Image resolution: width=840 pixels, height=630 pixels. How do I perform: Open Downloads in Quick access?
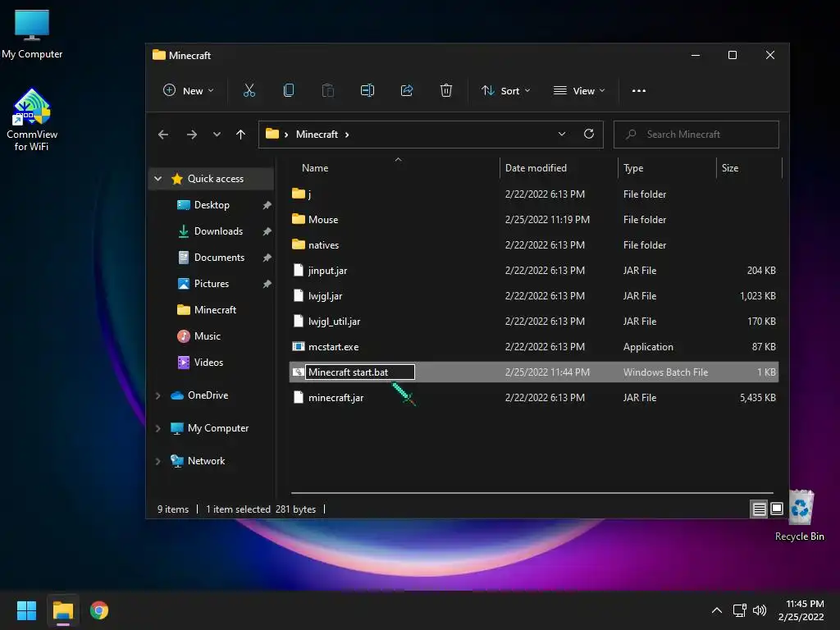pyautogui.click(x=218, y=231)
